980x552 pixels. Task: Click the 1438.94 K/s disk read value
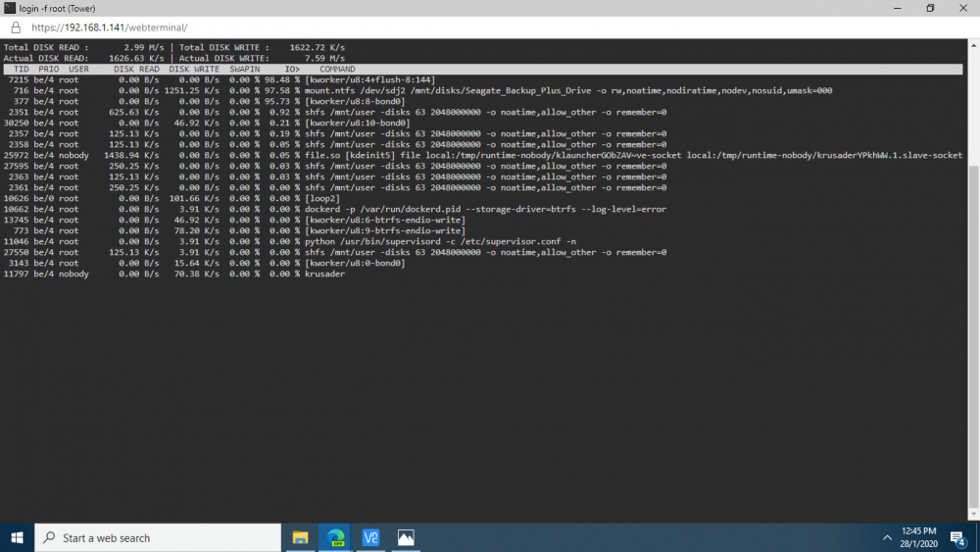131,155
